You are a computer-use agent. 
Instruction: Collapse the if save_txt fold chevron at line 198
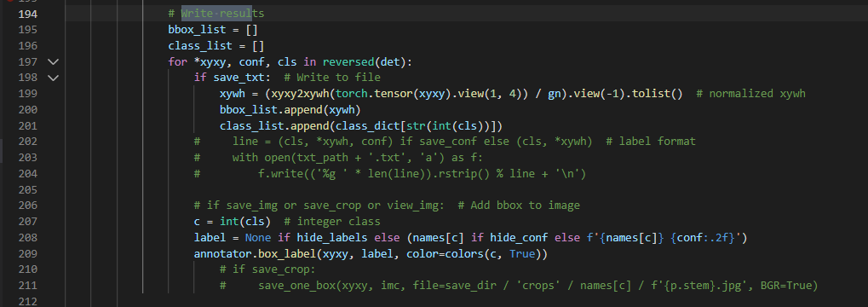tap(53, 78)
